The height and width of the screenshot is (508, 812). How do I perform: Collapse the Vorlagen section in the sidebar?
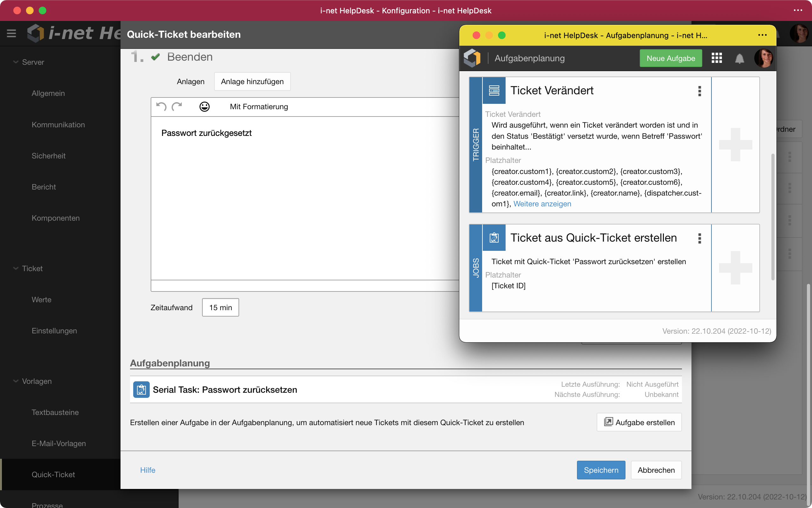pos(16,381)
